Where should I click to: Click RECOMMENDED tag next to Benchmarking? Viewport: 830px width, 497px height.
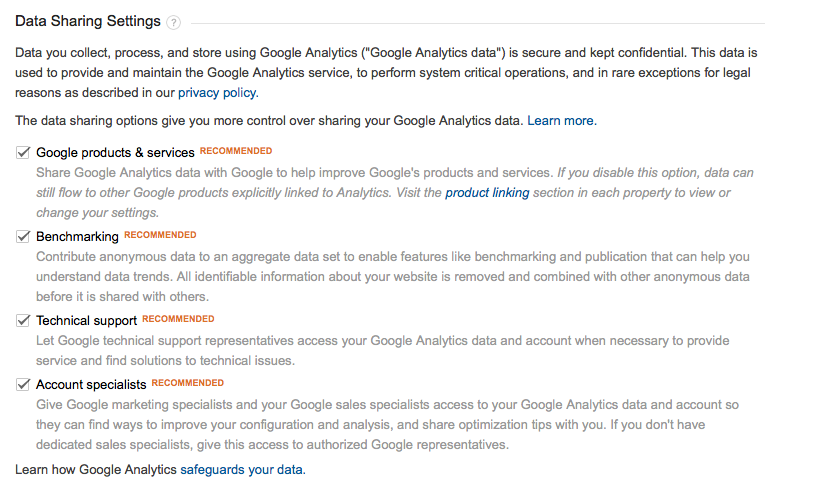pos(160,235)
